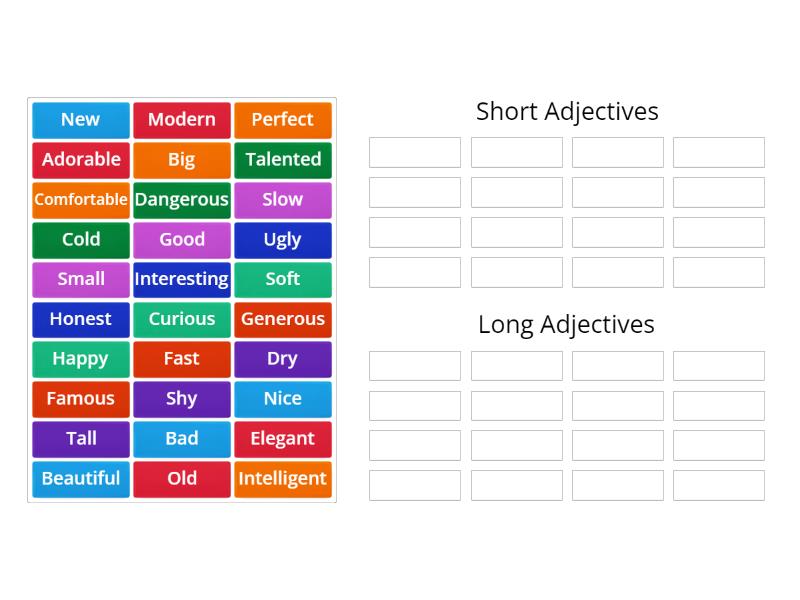Click the "Elegant" word tile
This screenshot has width=800, height=600.
click(283, 439)
